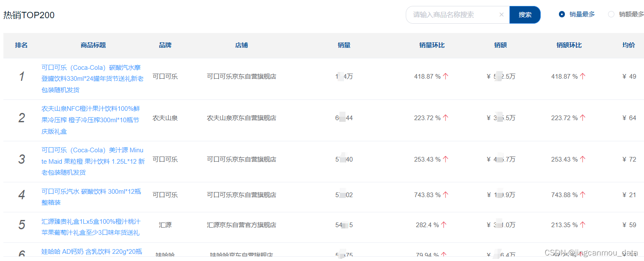Click the red up arrow beside 销额环比 418.87 %

(x=583, y=77)
